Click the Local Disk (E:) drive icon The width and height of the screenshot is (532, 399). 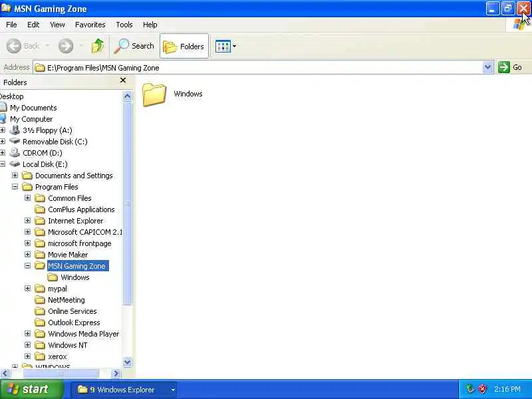coord(15,164)
